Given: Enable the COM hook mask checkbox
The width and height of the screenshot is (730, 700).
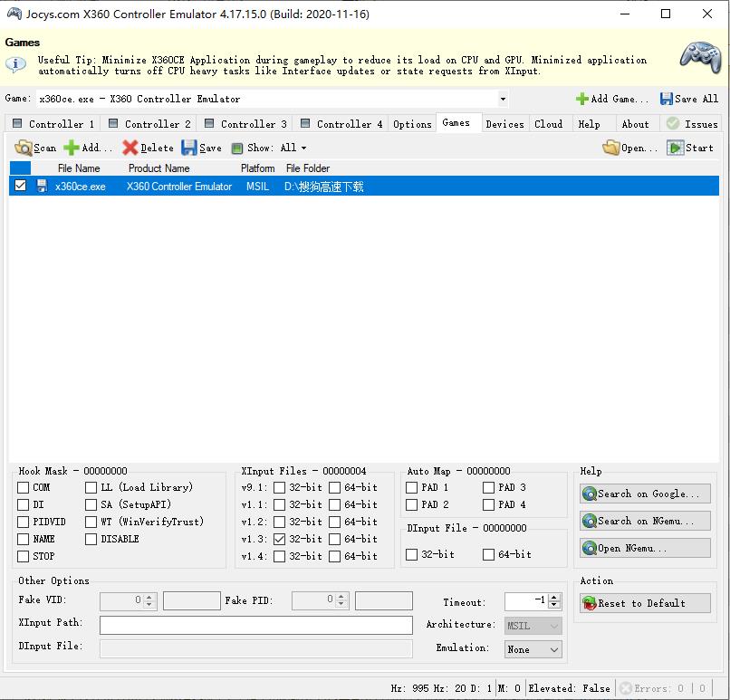Looking at the screenshot, I should (23, 487).
